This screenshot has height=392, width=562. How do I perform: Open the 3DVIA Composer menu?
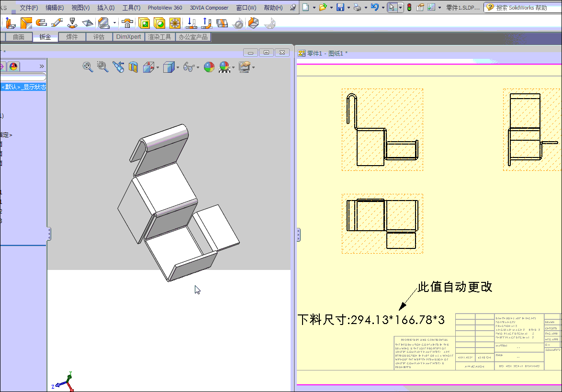pyautogui.click(x=209, y=8)
